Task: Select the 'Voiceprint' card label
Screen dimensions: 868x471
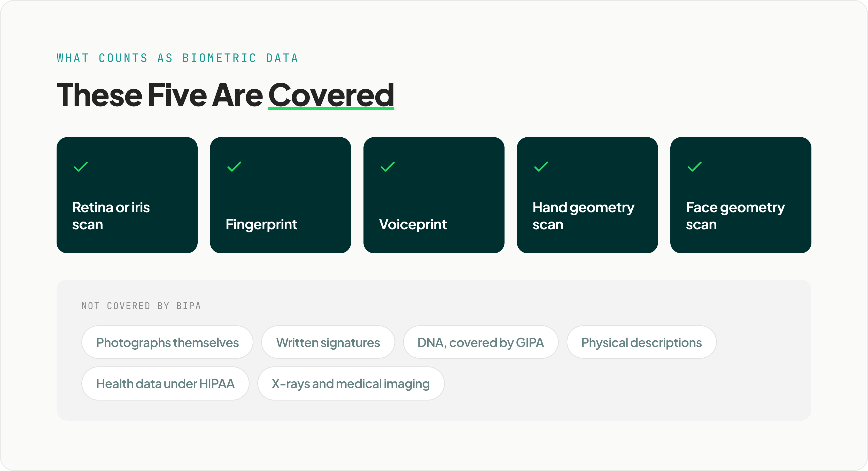Action: pos(413,224)
